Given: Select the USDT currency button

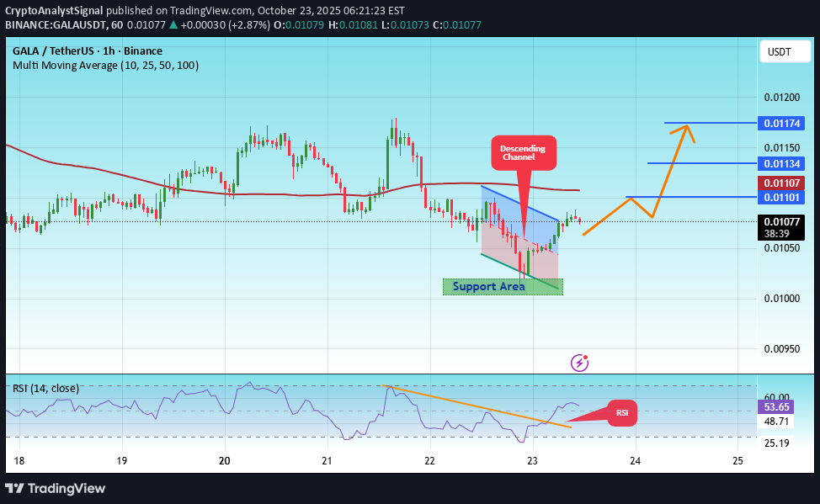Looking at the screenshot, I should pyautogui.click(x=784, y=51).
